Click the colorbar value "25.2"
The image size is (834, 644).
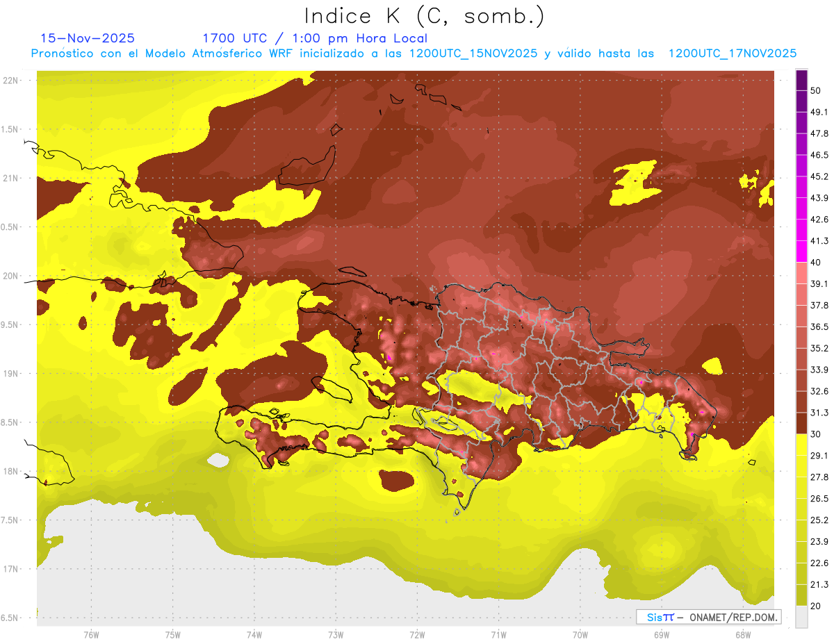[x=819, y=520]
